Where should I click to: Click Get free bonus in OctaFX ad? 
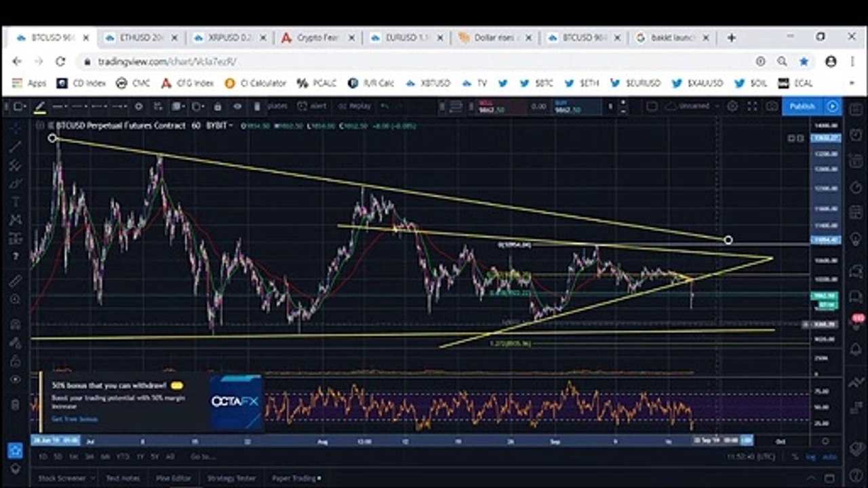coord(75,419)
